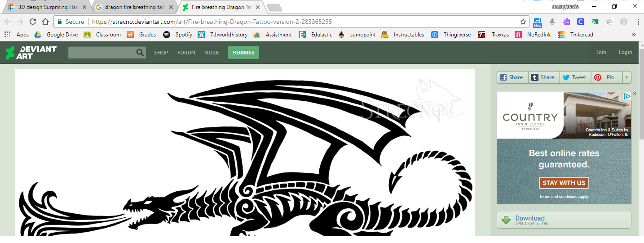The width and height of the screenshot is (644, 243).
Task: Click ad info triangle on Country Inn ad
Action: pos(627,96)
